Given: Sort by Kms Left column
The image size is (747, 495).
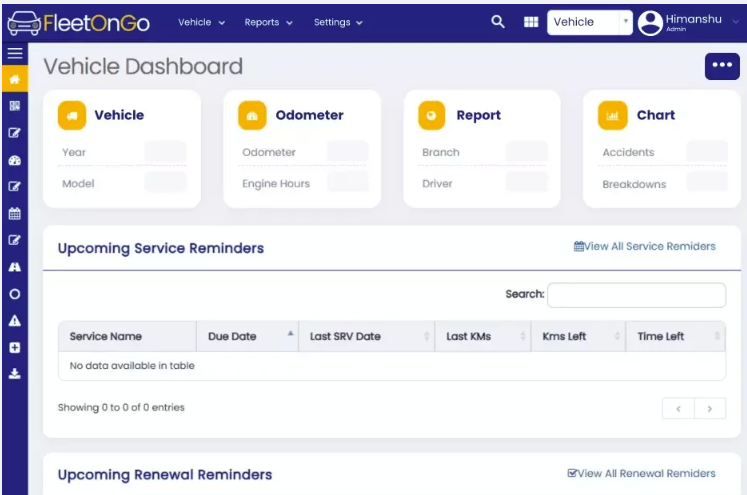Looking at the screenshot, I should coord(578,336).
